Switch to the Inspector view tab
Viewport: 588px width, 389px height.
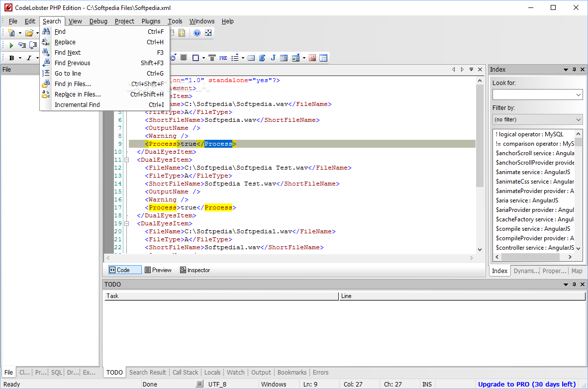195,270
